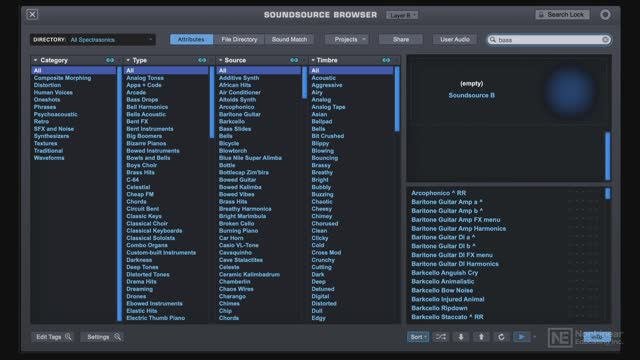The height and width of the screenshot is (360, 640).
Task: Select Bit Crushed in the Timbre list
Action: (328, 136)
